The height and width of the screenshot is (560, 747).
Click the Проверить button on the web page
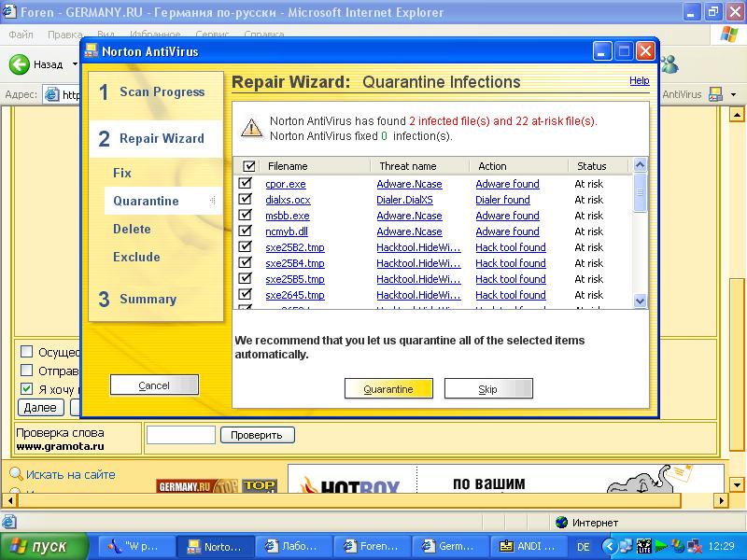coord(258,435)
